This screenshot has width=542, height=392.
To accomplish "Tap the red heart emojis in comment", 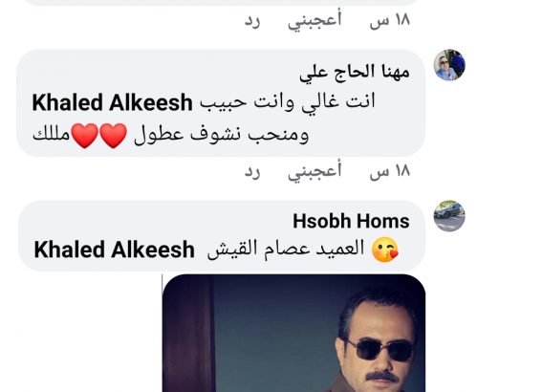I will tap(99, 136).
